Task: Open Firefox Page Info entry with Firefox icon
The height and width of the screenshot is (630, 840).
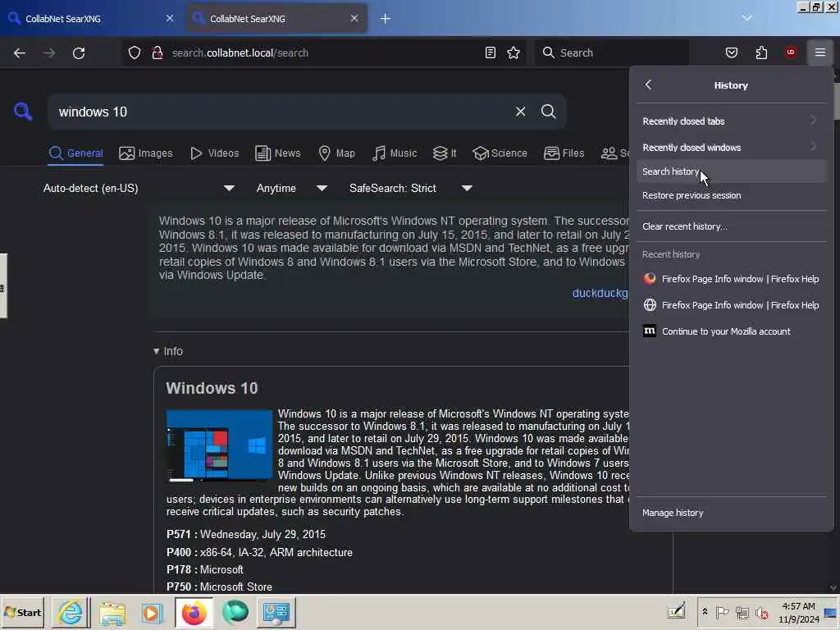Action: [731, 279]
